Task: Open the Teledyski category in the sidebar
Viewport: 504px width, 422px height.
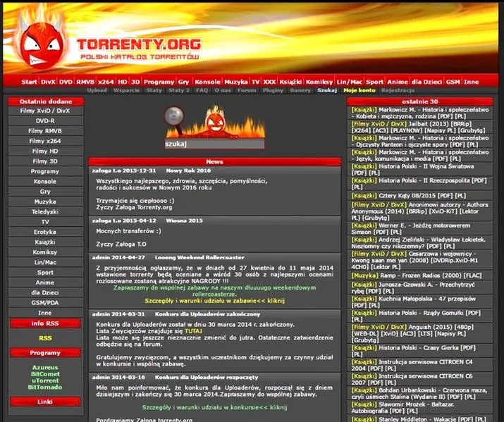Action: tap(45, 212)
